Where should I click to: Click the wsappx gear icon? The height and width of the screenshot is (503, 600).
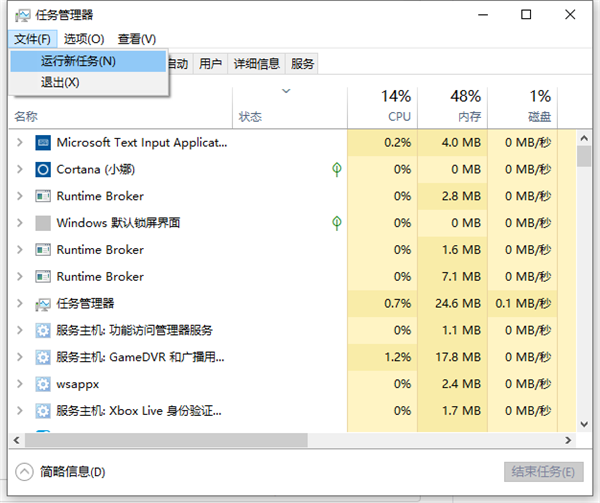[x=43, y=384]
